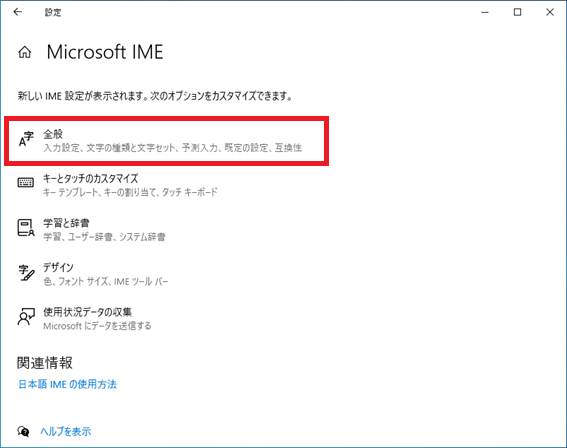Click the Microsoft にデータを送信する subtitle
Viewport: 567px width, 448px height.
[x=97, y=326]
